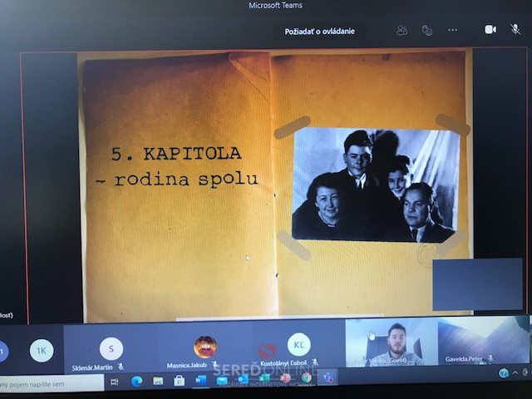Open Task View from the taskbar
The width and height of the screenshot is (532, 399).
click(x=116, y=381)
